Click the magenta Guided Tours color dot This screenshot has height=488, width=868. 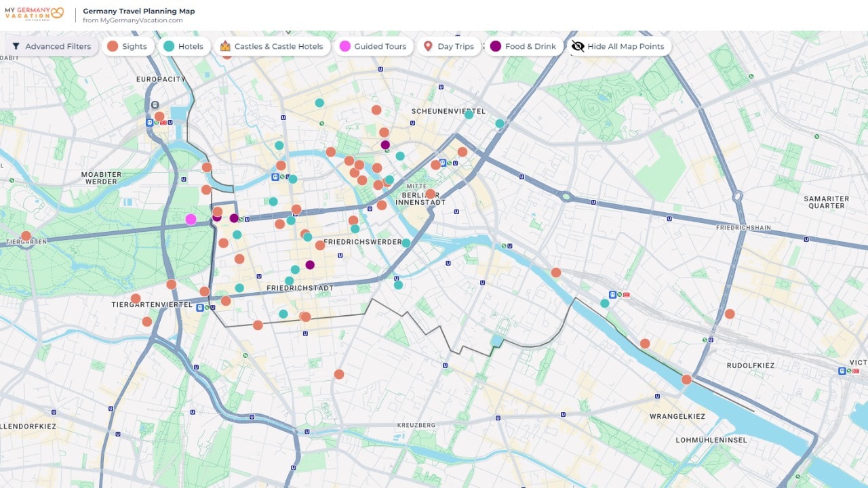click(345, 46)
